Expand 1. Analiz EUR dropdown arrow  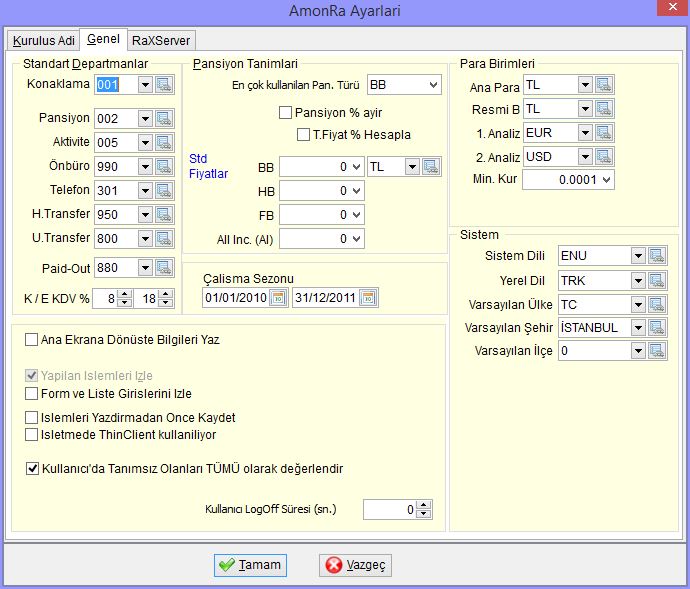[x=585, y=133]
